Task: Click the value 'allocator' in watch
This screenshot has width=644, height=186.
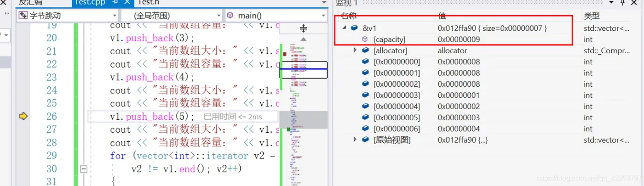Action: [x=452, y=51]
